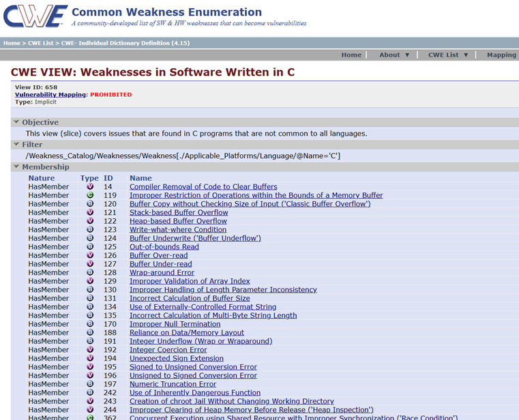Click the Variant icon in row 129
519x420 pixels.
coord(90,281)
